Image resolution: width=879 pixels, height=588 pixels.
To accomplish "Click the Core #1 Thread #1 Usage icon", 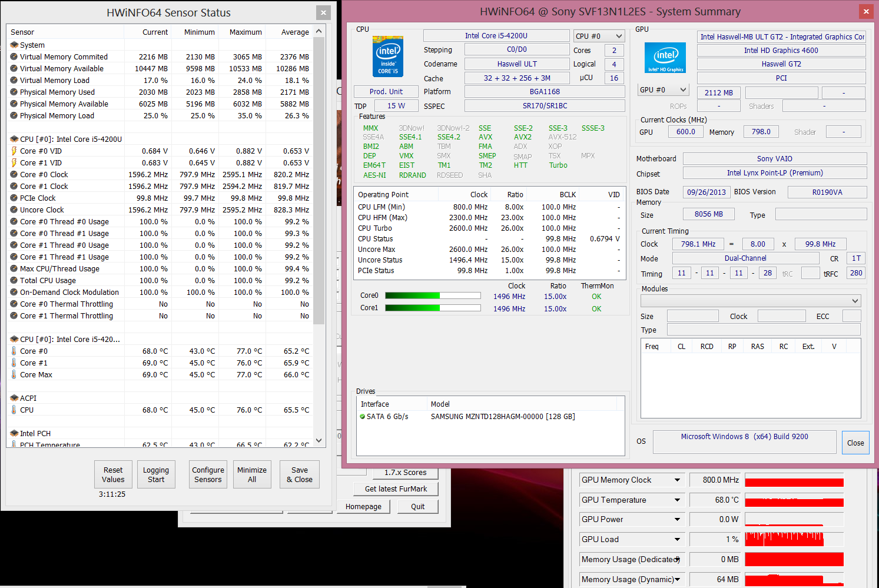I will pos(14,257).
